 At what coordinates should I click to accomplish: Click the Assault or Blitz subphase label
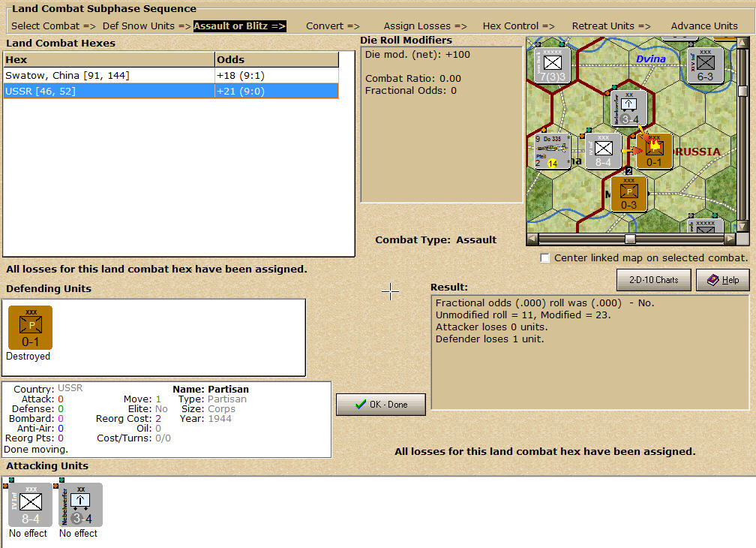(x=240, y=26)
